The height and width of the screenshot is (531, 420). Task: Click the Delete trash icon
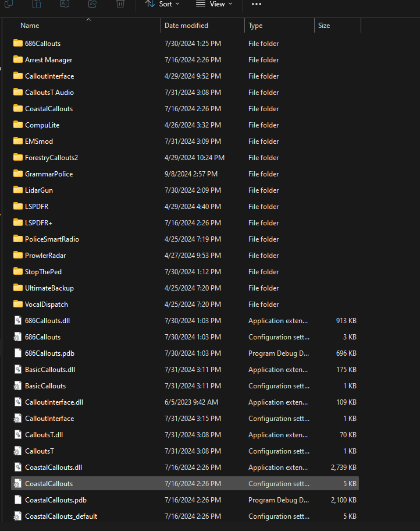coord(120,3)
